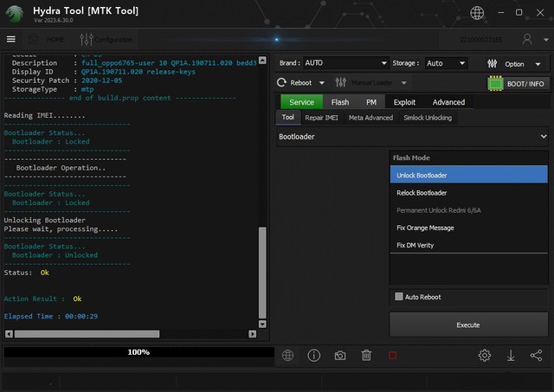Viewport: 554px width, 392px height.
Task: Click the 'Elapsed Time : 00:00:29' line
Action: (x=51, y=316)
